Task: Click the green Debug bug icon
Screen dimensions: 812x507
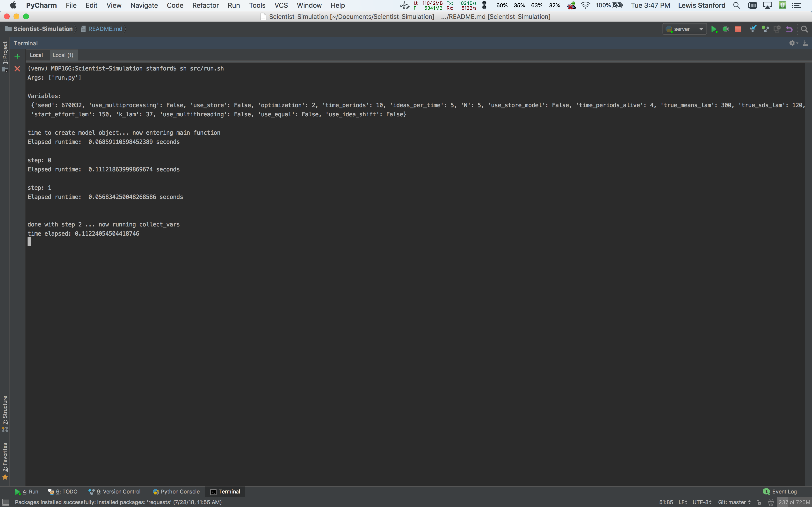Action: (726, 29)
